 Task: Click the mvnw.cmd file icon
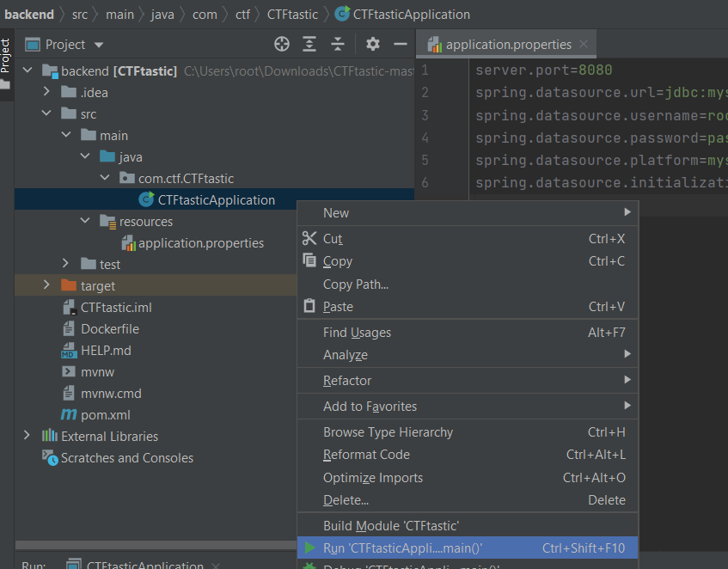(x=69, y=393)
